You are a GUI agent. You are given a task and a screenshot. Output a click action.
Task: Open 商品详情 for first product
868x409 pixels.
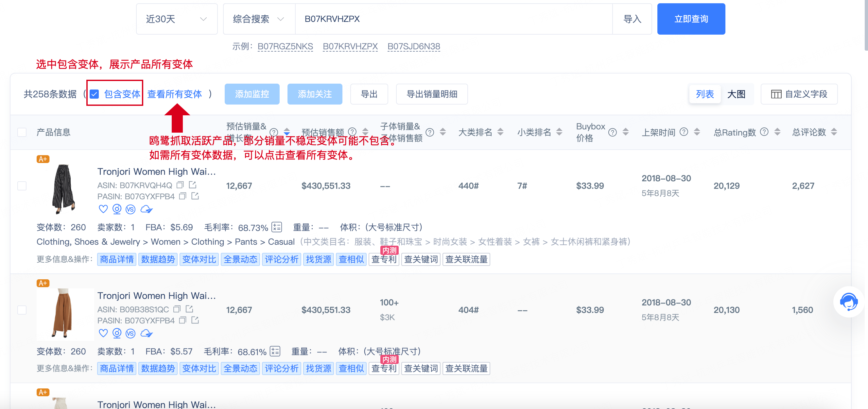(116, 259)
